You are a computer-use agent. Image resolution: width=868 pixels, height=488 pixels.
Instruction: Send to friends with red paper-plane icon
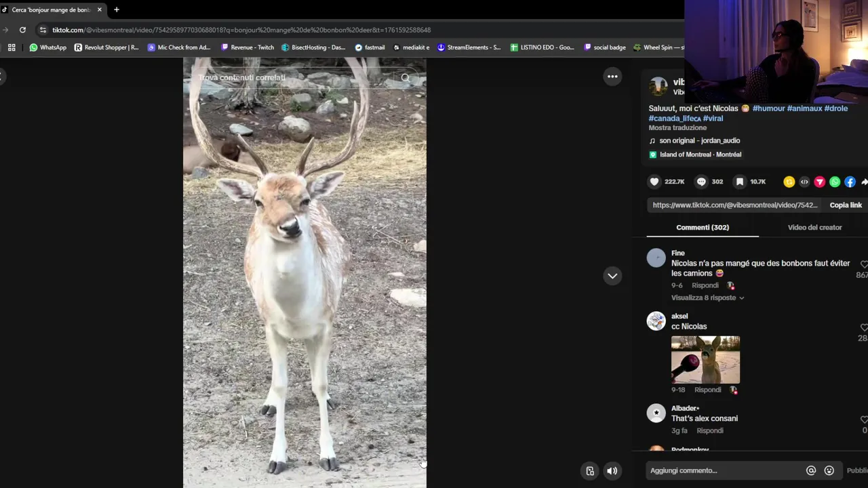819,182
